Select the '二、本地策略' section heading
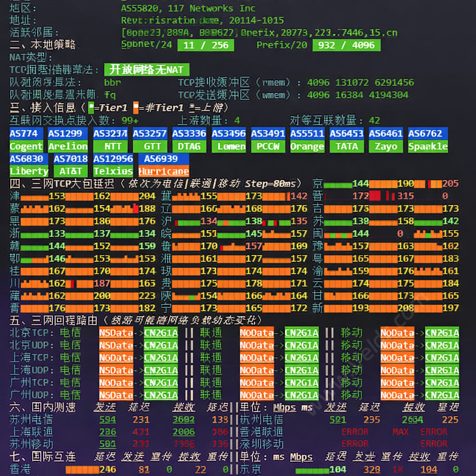The height and width of the screenshot is (476, 476). (x=42, y=45)
